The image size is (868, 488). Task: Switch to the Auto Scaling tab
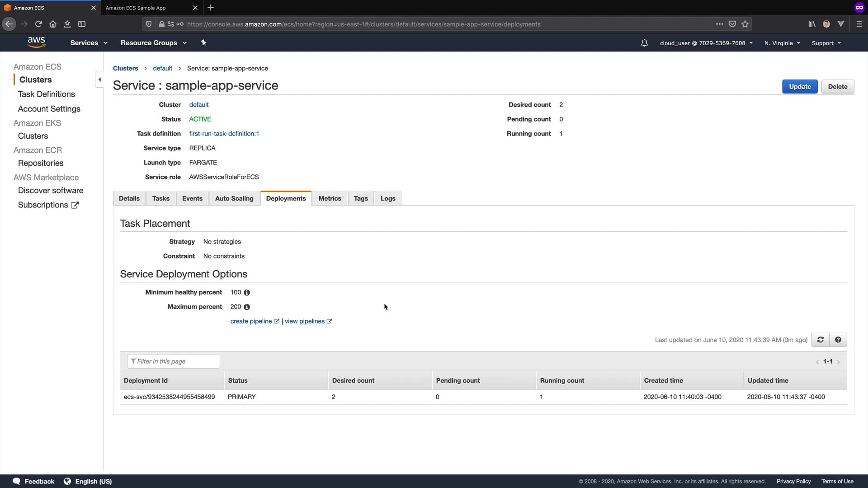[234, 198]
